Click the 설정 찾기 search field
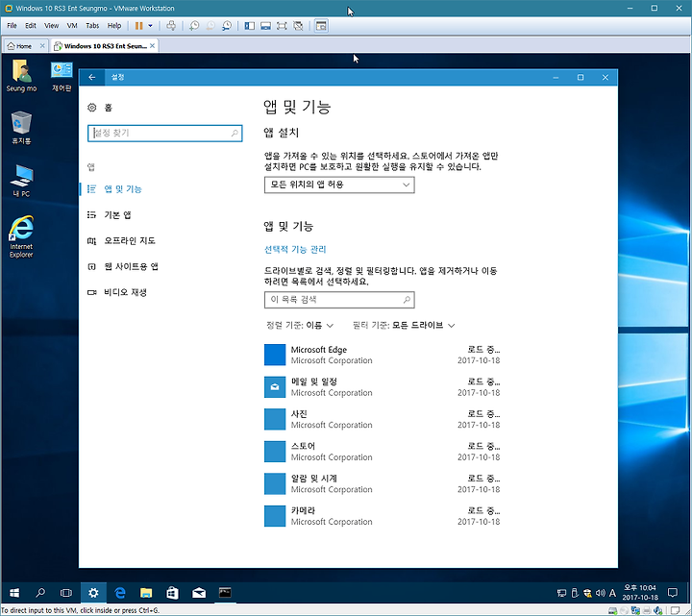The height and width of the screenshot is (616, 692). point(165,134)
